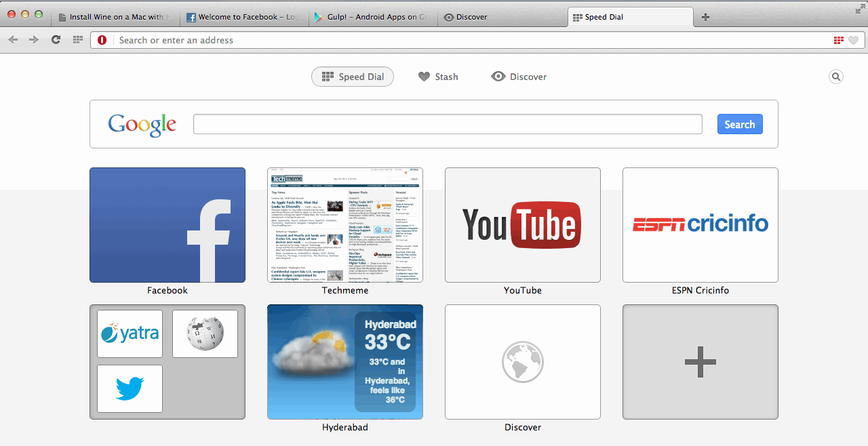Open the Discover speed dial thumbnail with globe
Image resolution: width=868 pixels, height=446 pixels.
(x=523, y=362)
